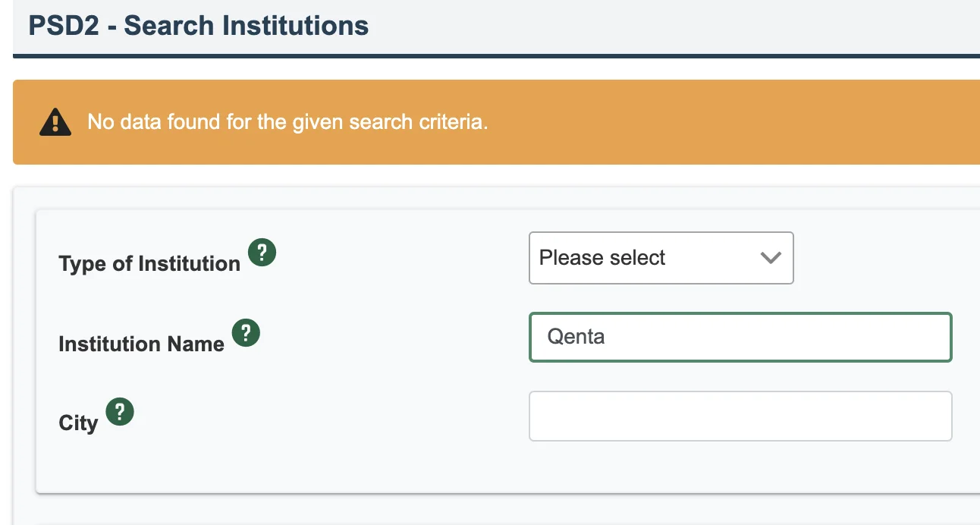Click the 'No data found' warning message

tap(287, 121)
